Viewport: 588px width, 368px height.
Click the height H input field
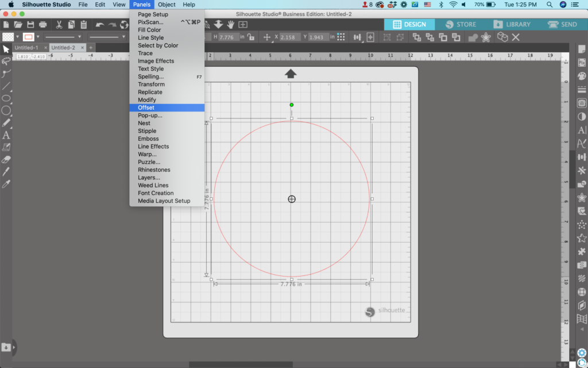click(229, 37)
